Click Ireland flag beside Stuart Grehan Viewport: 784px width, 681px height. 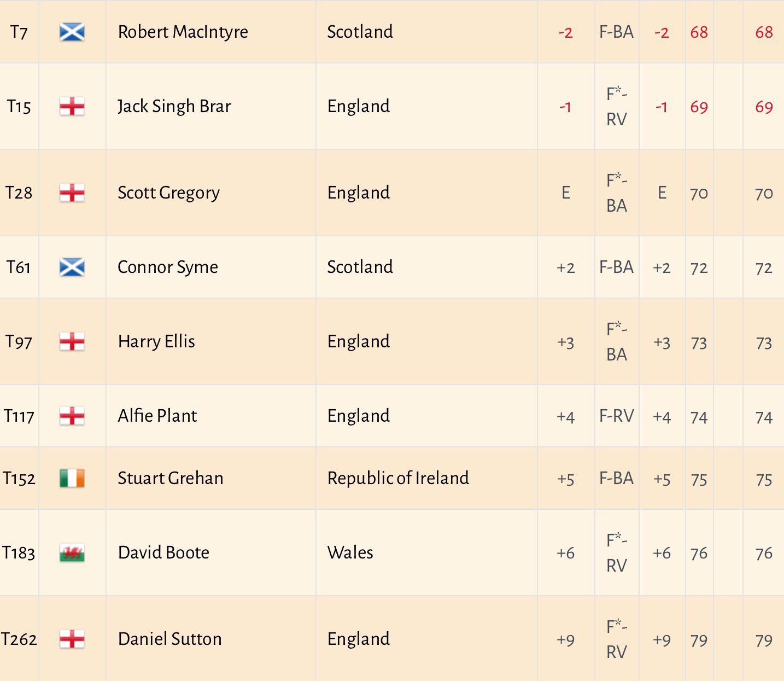72,479
